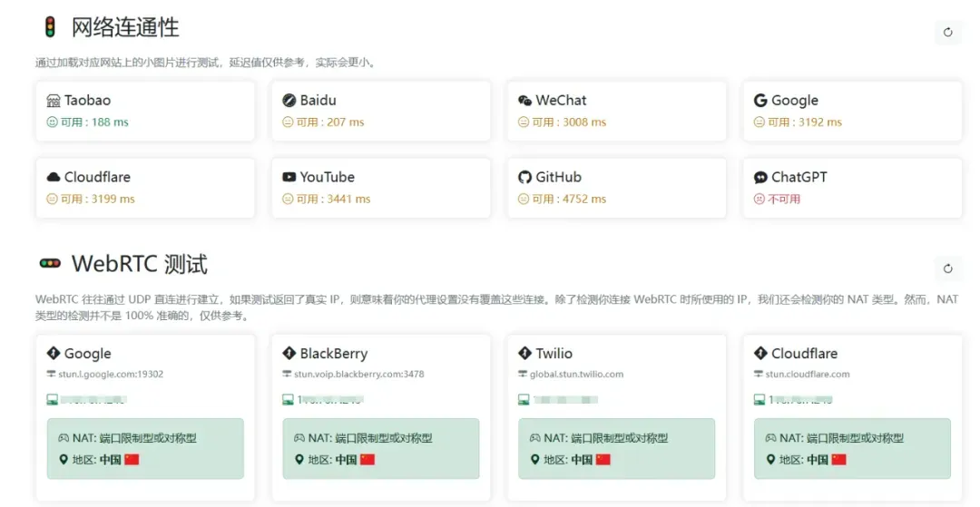Viewport: 980px width, 507px height.
Task: Select the Taobao card title
Action: pos(87,101)
